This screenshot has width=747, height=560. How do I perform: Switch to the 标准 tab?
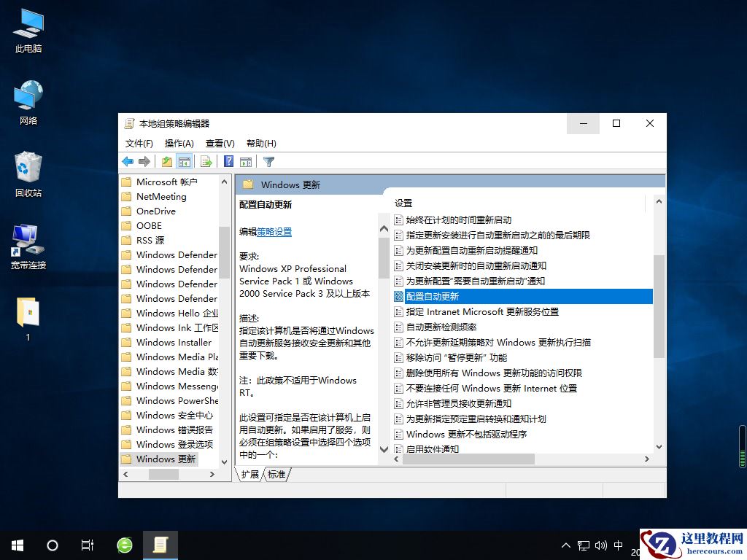tap(275, 474)
